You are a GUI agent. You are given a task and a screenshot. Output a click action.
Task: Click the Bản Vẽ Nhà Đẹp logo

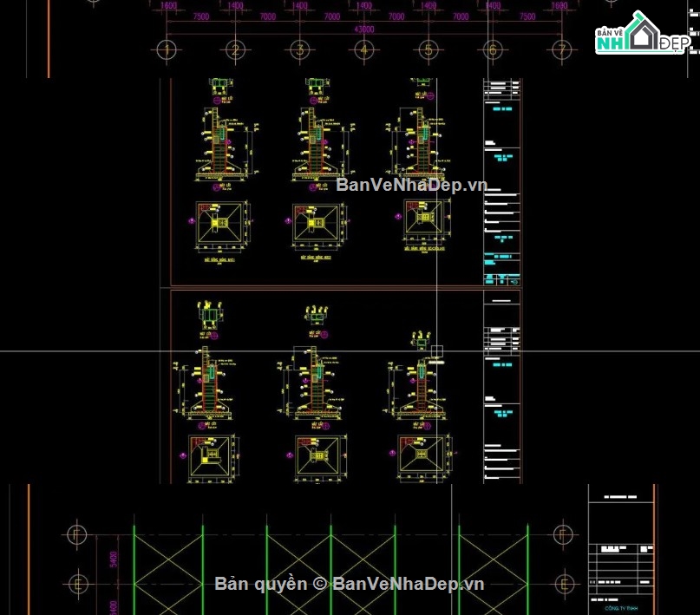643,34
